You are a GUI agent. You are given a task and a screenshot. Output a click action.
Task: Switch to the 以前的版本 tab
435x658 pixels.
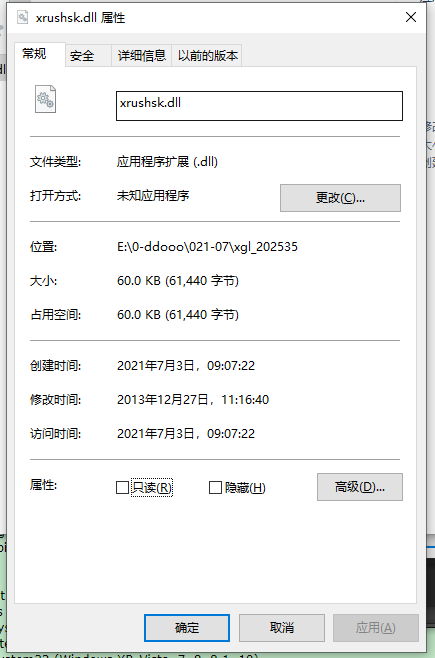click(207, 55)
